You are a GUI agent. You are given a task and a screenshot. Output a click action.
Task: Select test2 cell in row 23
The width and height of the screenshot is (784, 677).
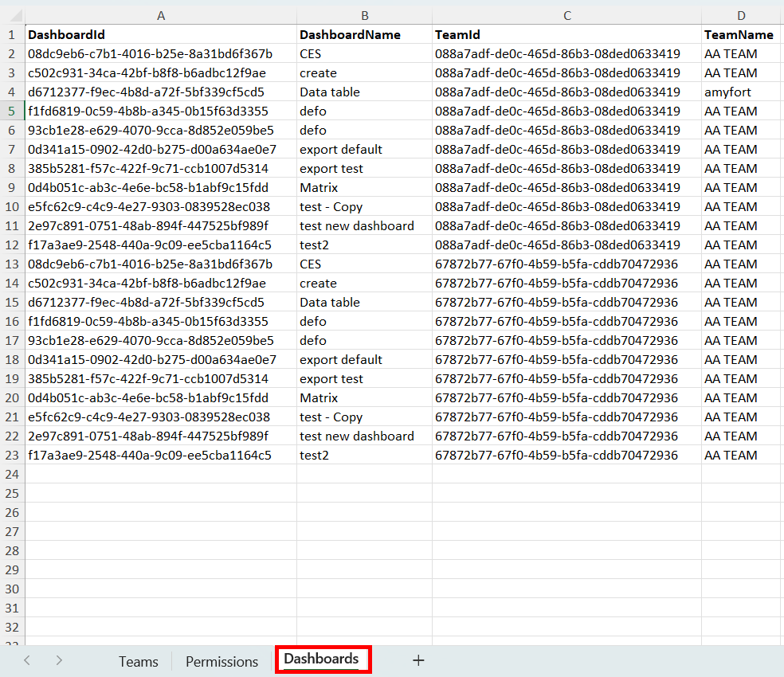point(364,455)
